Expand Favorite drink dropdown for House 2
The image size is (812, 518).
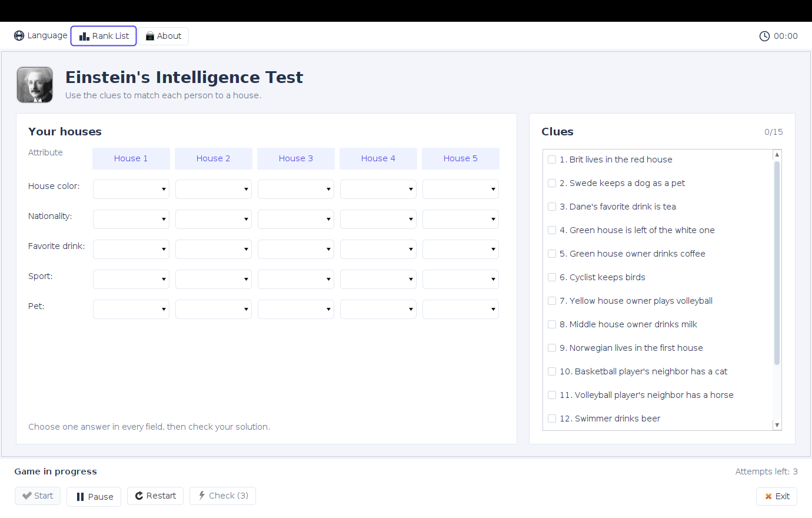coord(214,250)
